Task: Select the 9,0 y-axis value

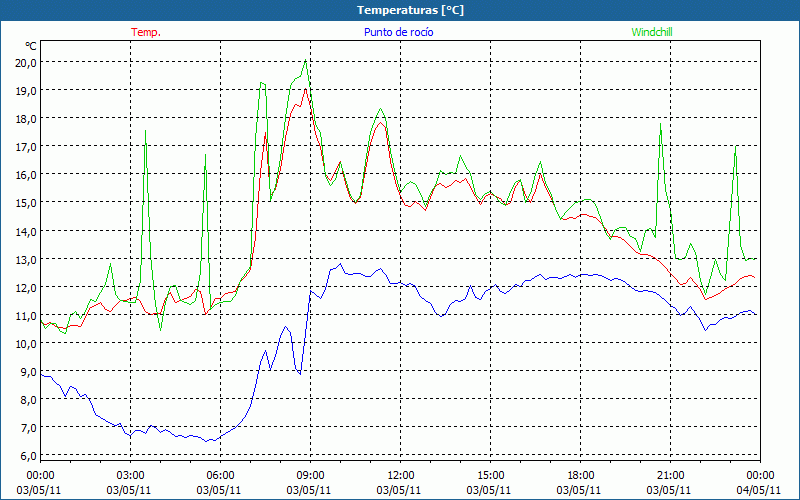Action: (x=29, y=372)
